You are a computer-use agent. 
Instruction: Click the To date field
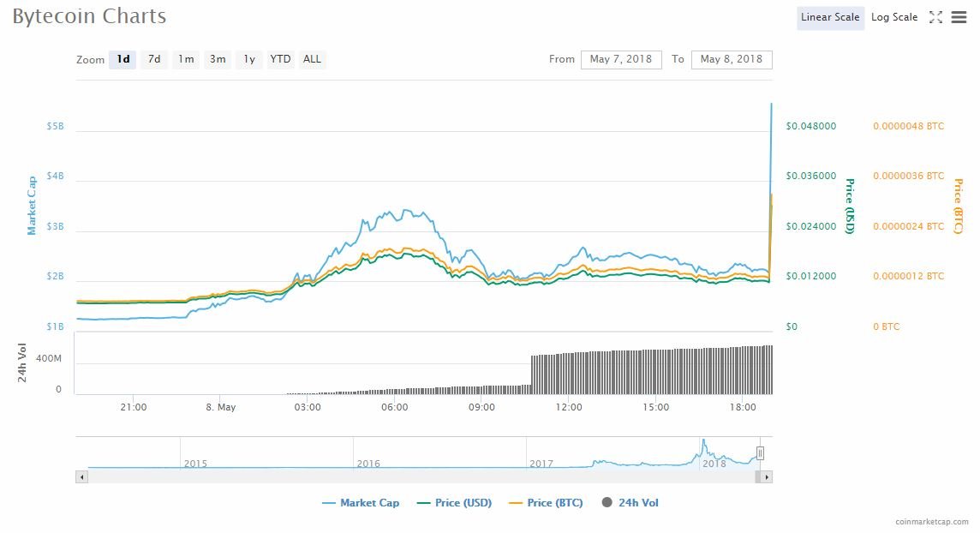tap(732, 59)
